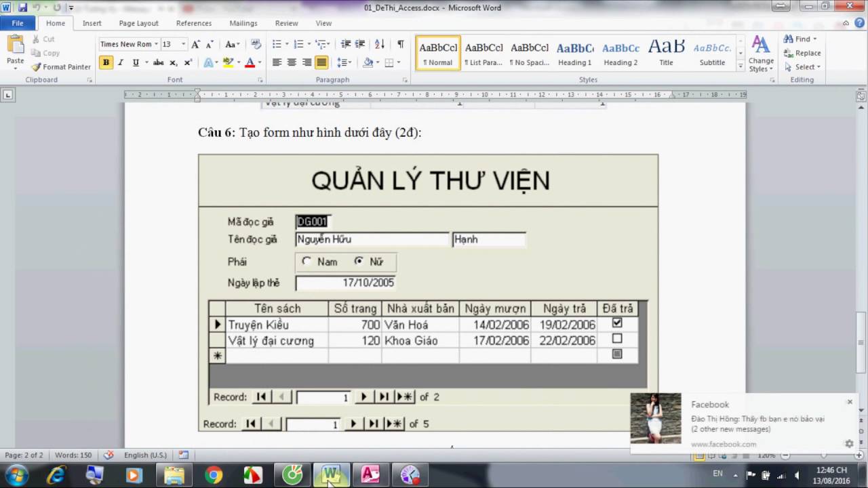The width and height of the screenshot is (868, 488).
Task: Decrease the paragraph indent
Action: [346, 44]
